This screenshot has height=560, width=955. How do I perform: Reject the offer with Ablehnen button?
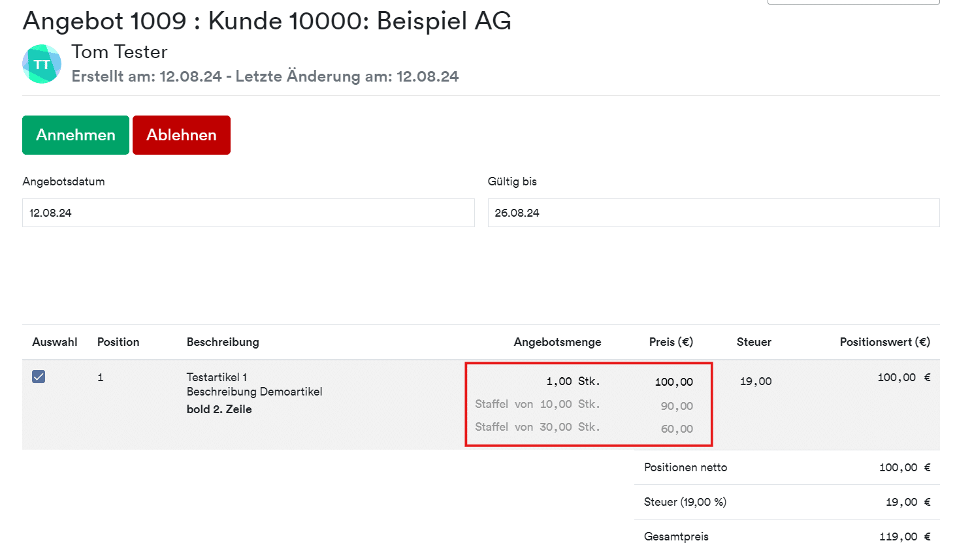click(182, 135)
